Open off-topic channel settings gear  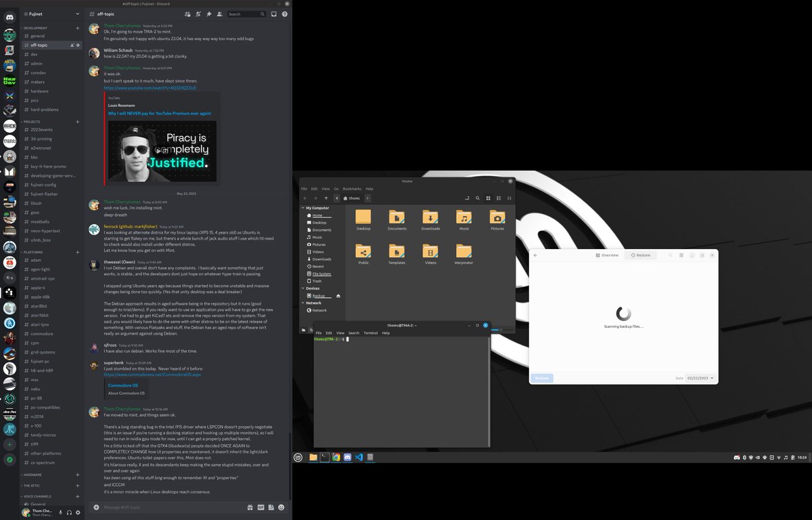click(x=78, y=45)
